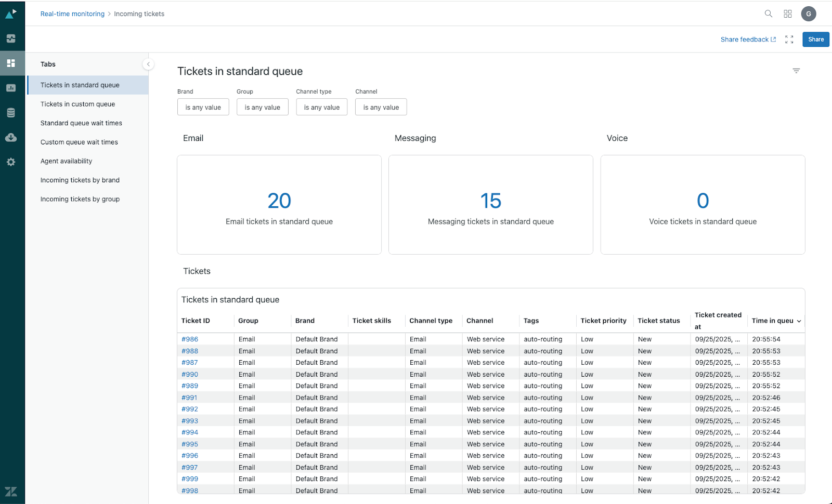Open reports icon in sidebar
Viewport: 832px width, 504px height.
pyautogui.click(x=11, y=88)
